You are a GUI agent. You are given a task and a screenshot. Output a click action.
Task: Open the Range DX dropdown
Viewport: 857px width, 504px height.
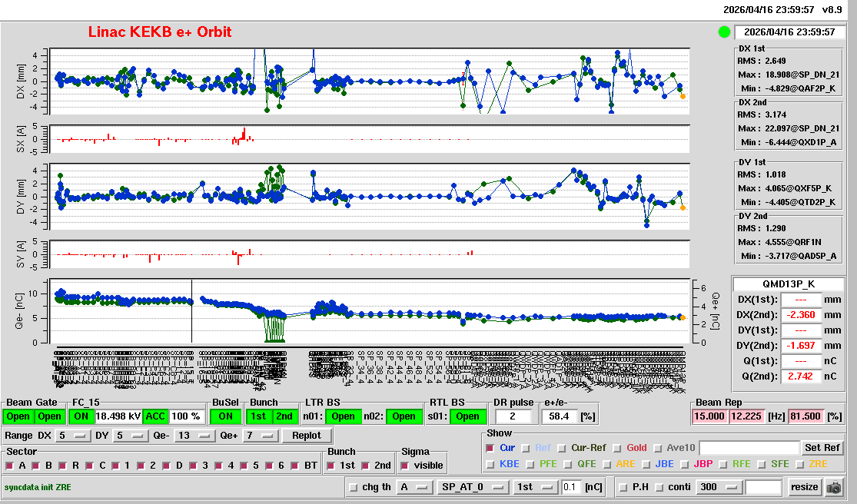point(71,436)
